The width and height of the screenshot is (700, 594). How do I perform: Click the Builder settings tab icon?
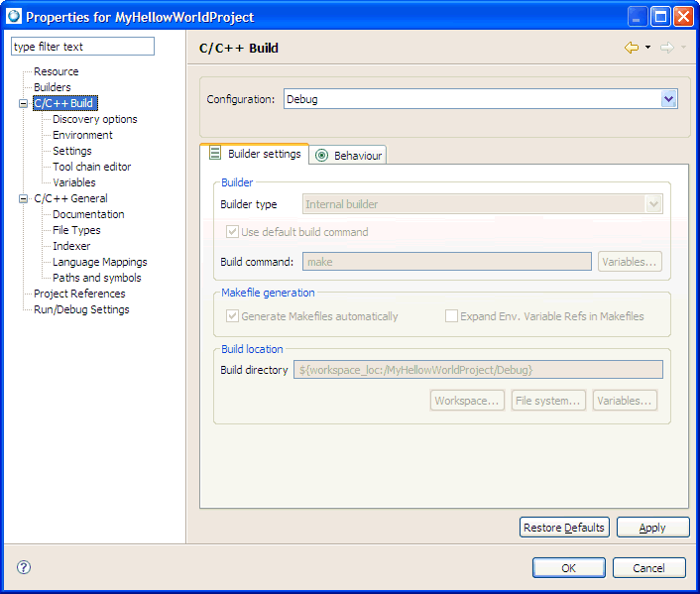[215, 154]
